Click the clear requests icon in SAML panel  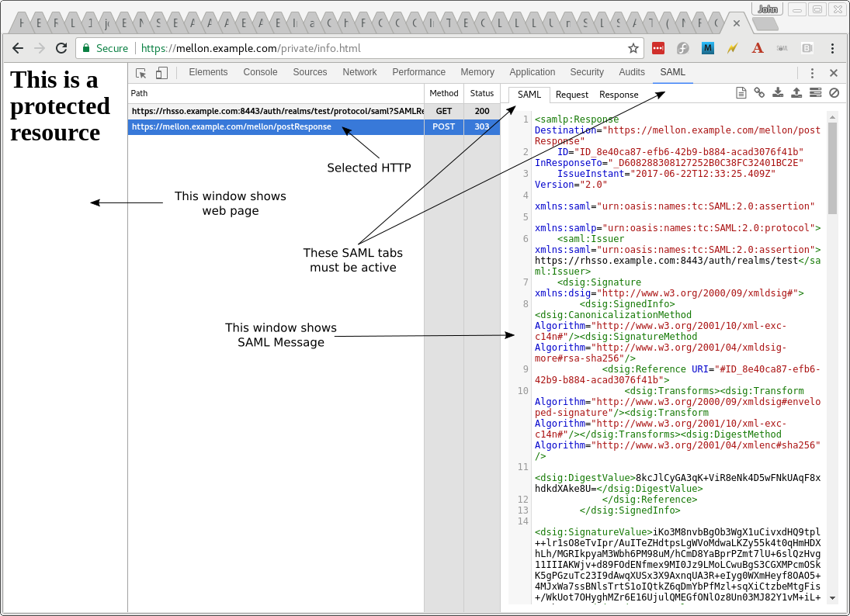[834, 93]
